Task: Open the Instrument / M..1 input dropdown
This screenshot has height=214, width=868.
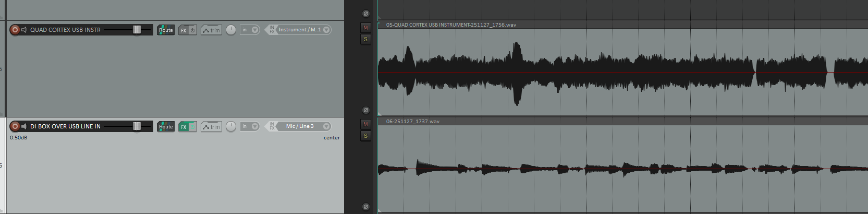Action: (x=326, y=30)
